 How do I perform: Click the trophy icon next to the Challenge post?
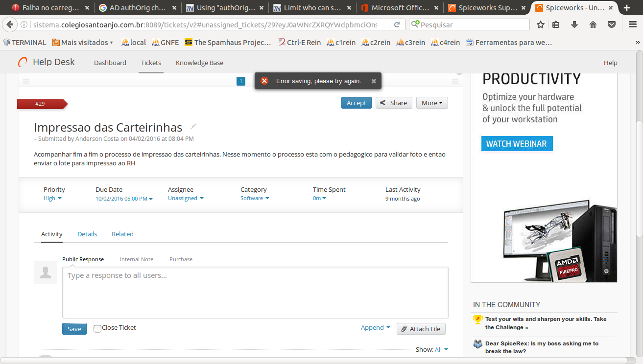tap(477, 319)
